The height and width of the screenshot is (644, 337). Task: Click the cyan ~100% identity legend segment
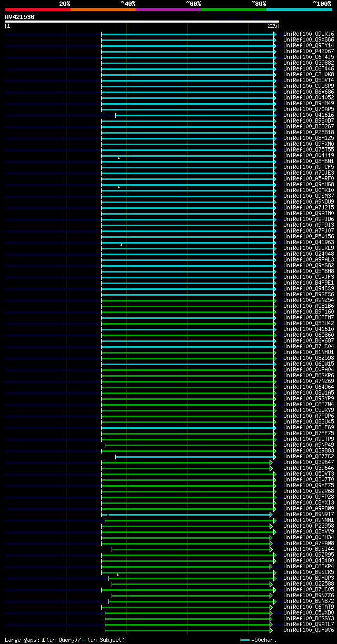(299, 9)
